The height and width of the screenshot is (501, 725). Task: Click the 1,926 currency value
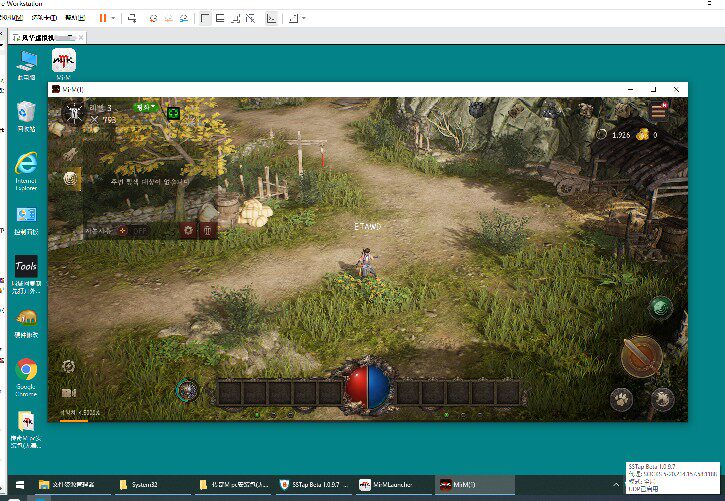coord(621,135)
